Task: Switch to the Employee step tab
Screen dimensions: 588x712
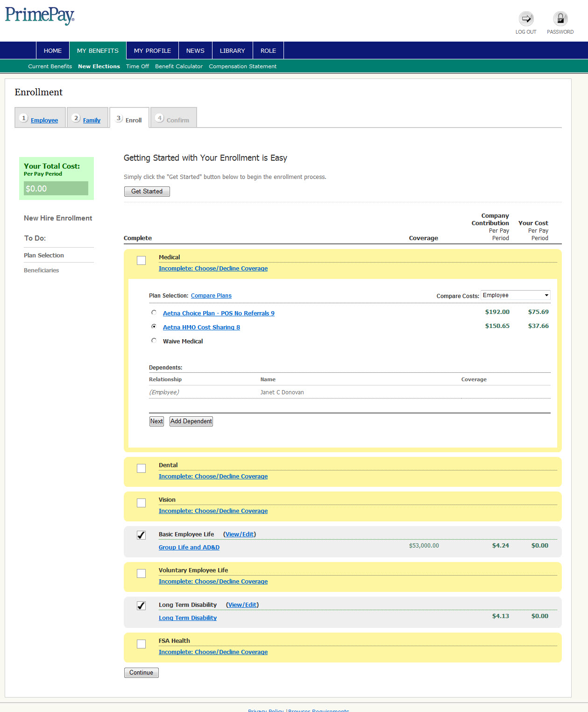Action: pos(40,118)
